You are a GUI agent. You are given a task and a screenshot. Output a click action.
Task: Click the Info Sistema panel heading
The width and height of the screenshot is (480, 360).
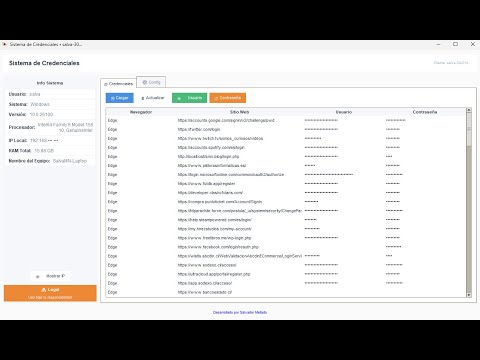50,83
